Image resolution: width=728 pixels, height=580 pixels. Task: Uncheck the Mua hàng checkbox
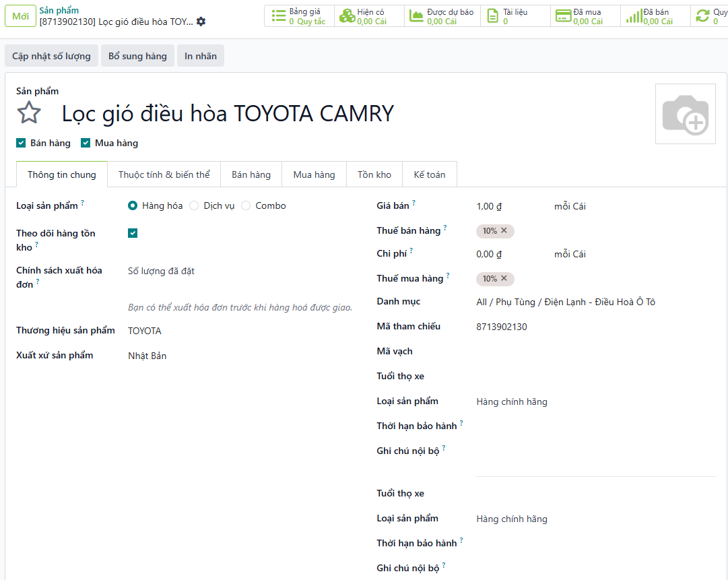86,143
